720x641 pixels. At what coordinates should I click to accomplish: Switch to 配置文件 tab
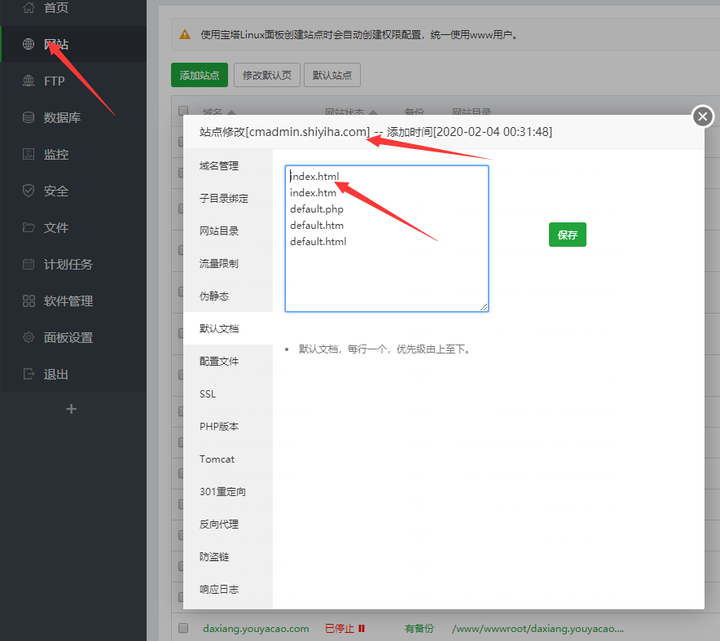[228, 361]
